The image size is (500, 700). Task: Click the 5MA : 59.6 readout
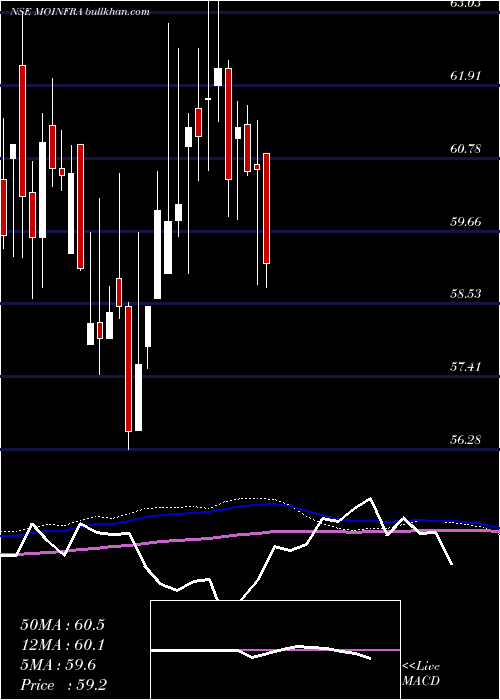[58, 665]
